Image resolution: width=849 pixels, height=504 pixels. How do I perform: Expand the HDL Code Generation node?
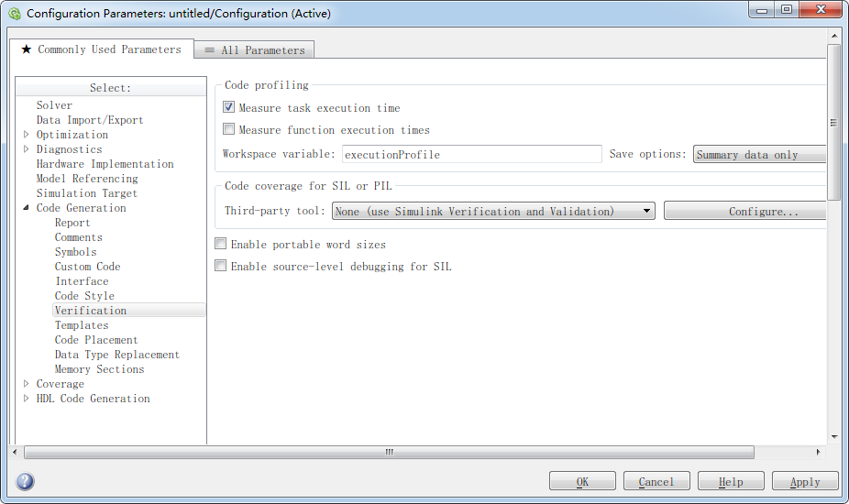(27, 399)
